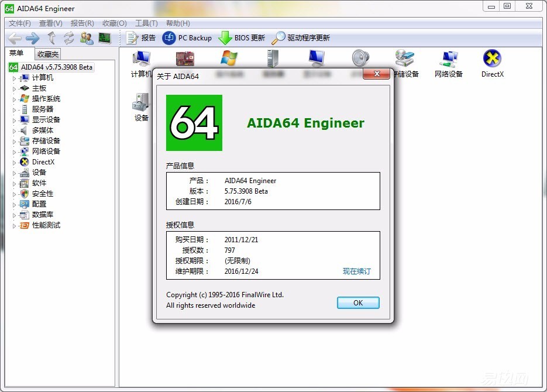
Task: Select 多媒体 in the sidebar tree
Action: click(43, 130)
